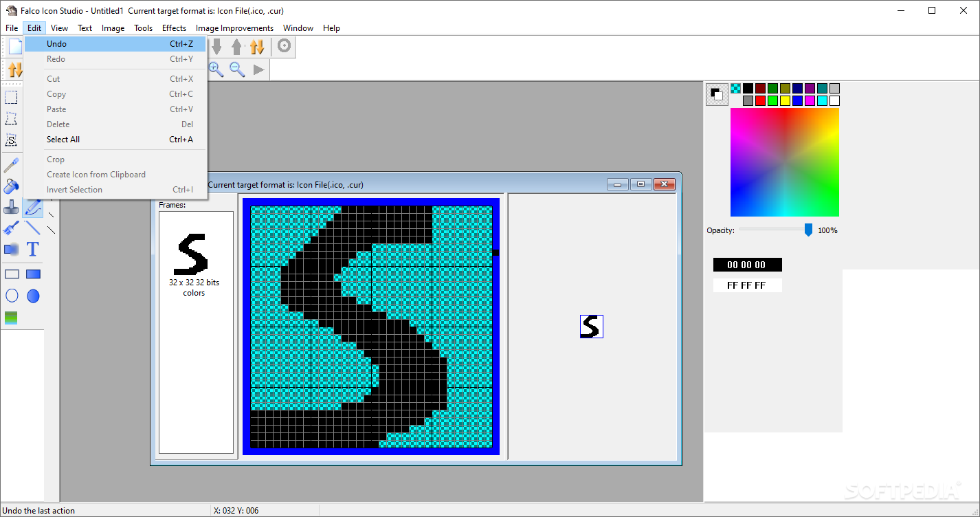Click the foreground color box 00 00 00
Viewport: 980px width, 517px height.
coord(747,265)
